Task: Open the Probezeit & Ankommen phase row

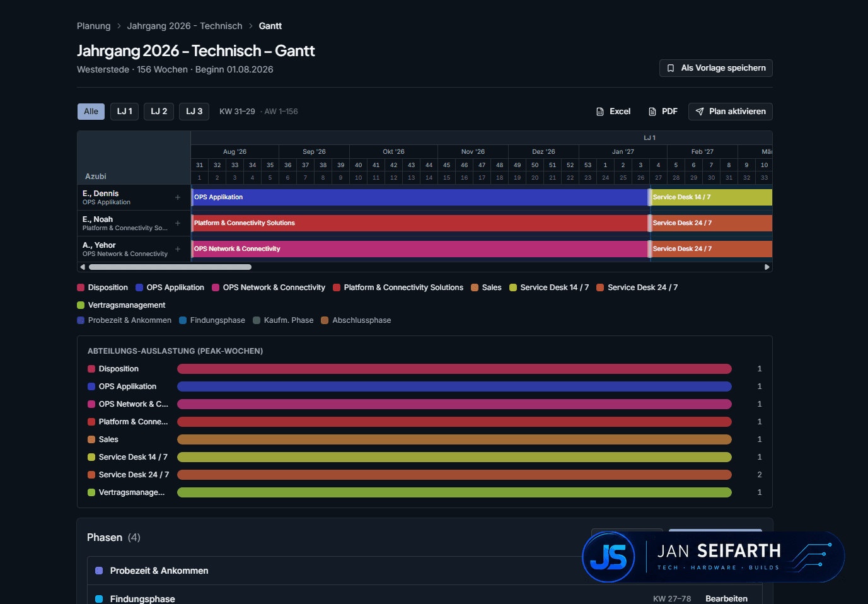Action: [x=425, y=571]
